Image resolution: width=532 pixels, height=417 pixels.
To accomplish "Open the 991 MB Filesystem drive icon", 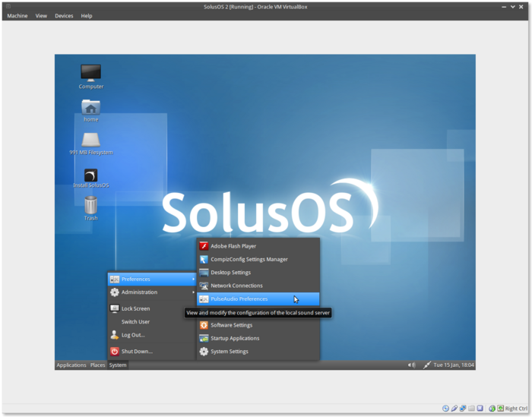I will coord(90,141).
